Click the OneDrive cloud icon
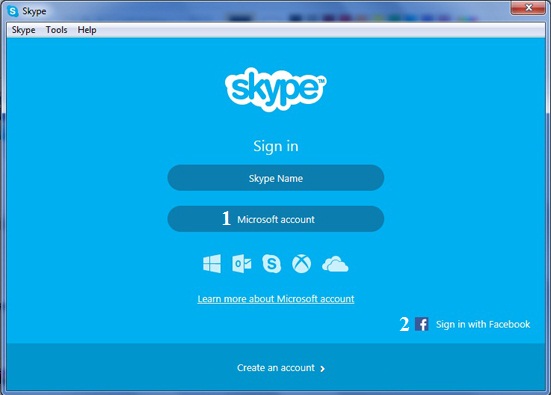Image resolution: width=551 pixels, height=395 pixels. click(x=335, y=264)
